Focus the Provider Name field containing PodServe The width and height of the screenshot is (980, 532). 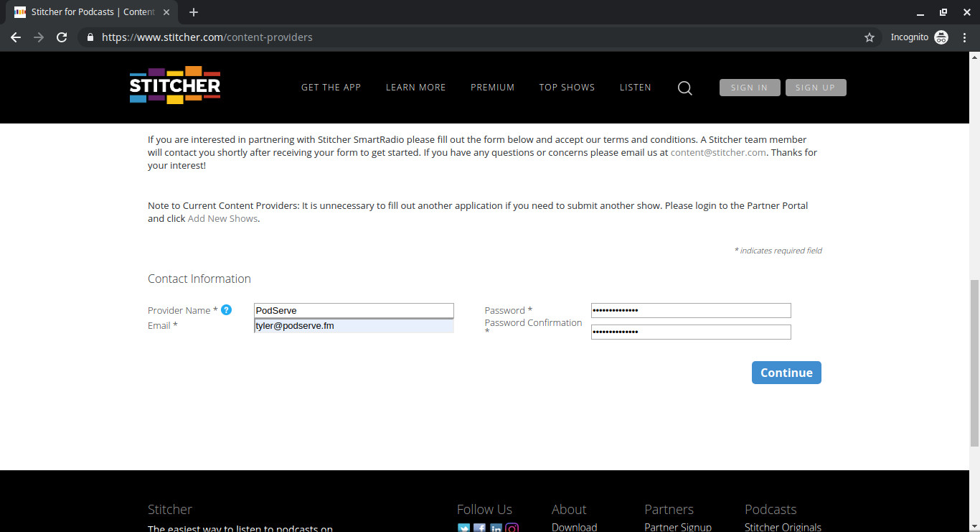(x=354, y=310)
